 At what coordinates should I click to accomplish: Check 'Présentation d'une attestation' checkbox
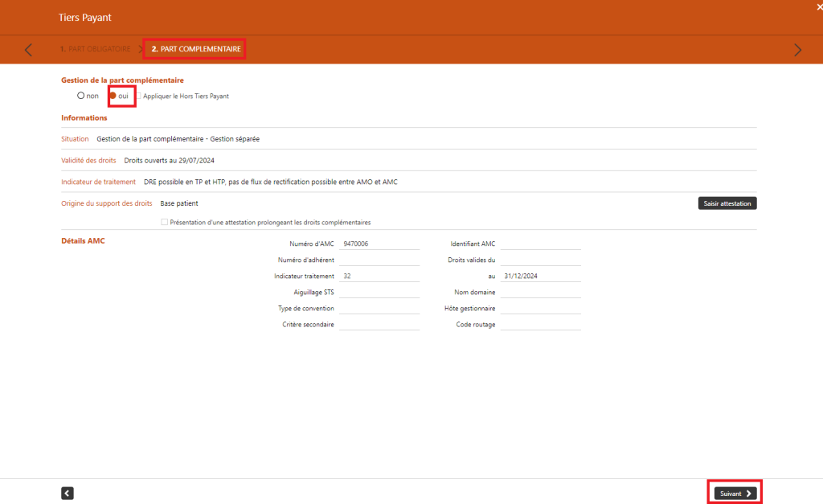[x=165, y=222]
